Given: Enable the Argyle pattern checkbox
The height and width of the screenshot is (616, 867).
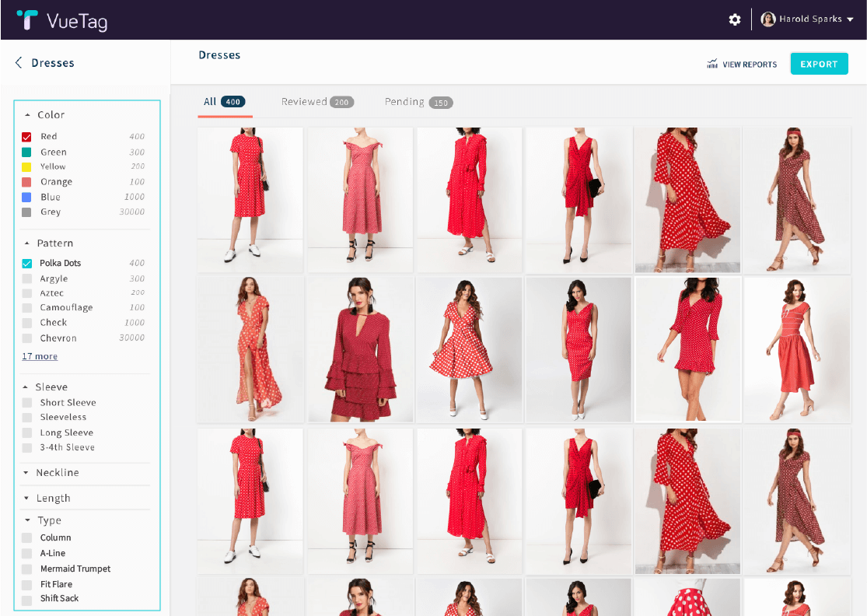Looking at the screenshot, I should tap(26, 278).
